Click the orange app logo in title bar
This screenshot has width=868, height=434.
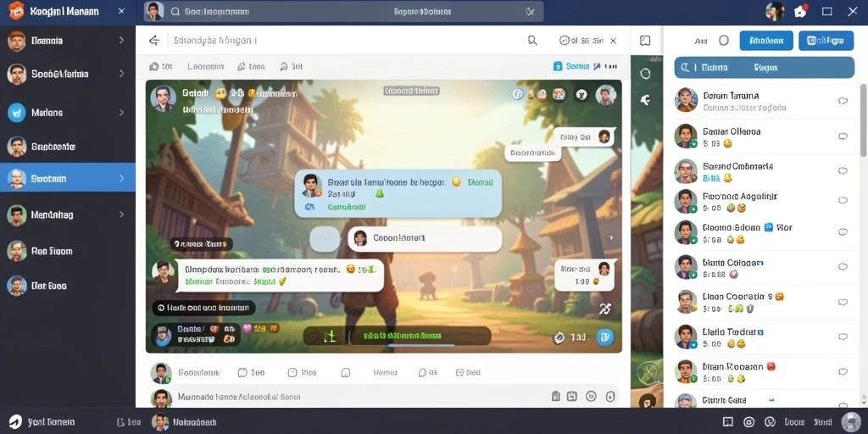click(16, 10)
